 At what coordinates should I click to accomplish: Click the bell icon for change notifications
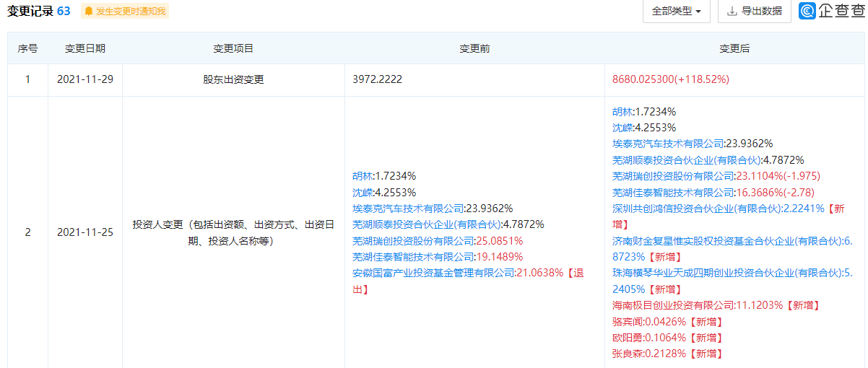tap(89, 12)
